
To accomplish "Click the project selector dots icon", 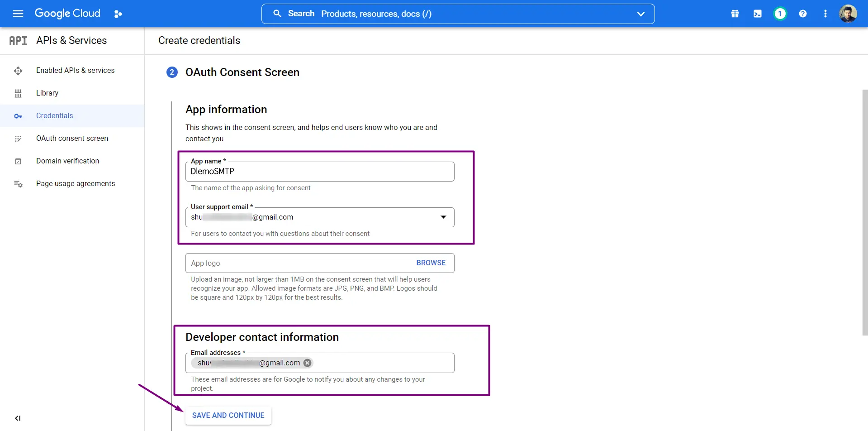I will pos(118,14).
